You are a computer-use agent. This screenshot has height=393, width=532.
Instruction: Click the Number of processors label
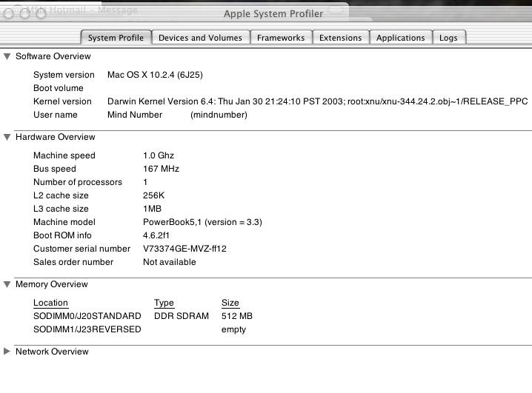[77, 182]
